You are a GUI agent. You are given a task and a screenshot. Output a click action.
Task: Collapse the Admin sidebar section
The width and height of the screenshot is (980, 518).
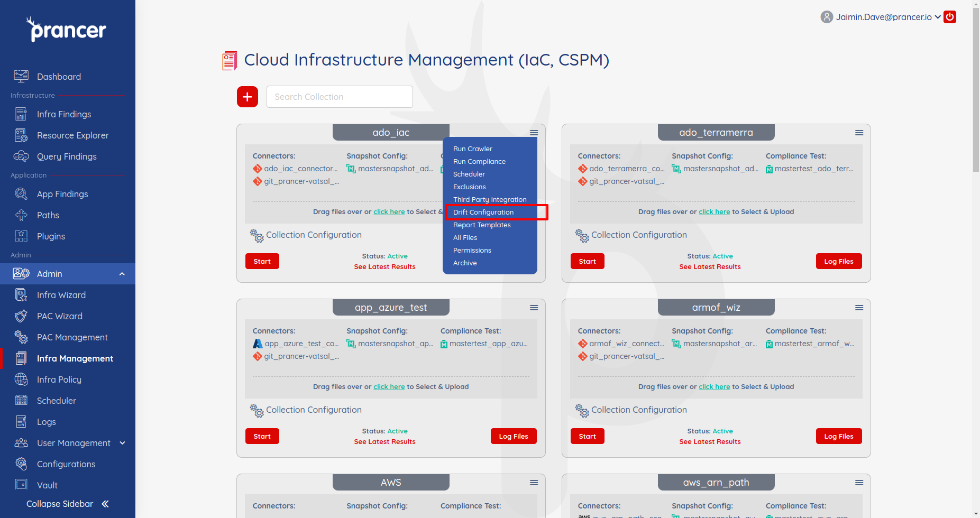[x=122, y=274]
